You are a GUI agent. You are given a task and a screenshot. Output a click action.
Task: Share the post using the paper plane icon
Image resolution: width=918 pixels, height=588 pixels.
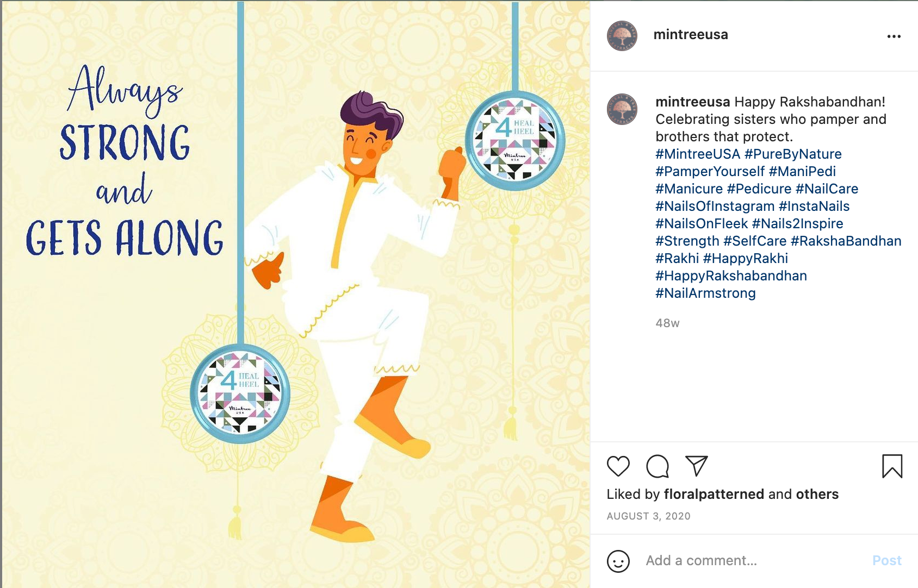[x=697, y=466]
